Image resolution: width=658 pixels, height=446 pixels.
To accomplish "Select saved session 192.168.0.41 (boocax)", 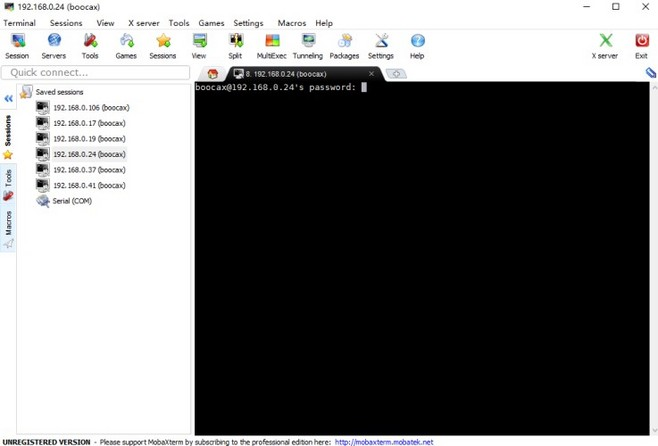I will (x=89, y=185).
